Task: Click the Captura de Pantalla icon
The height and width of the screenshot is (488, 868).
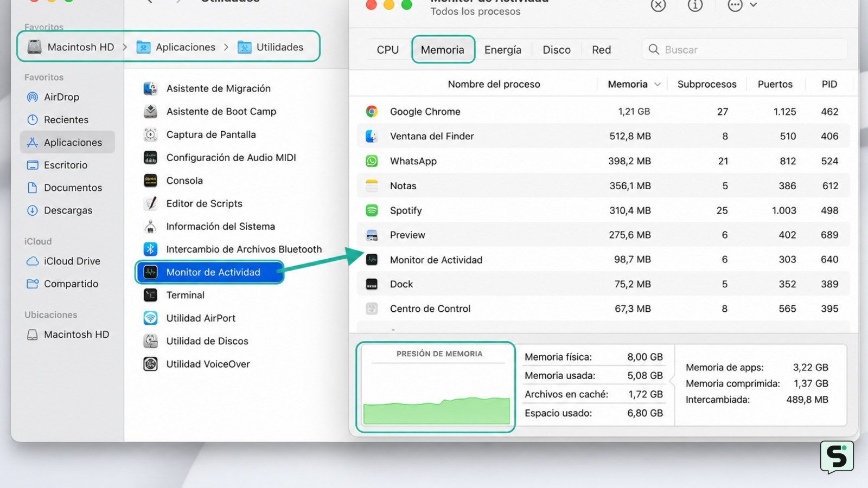Action: [150, 134]
